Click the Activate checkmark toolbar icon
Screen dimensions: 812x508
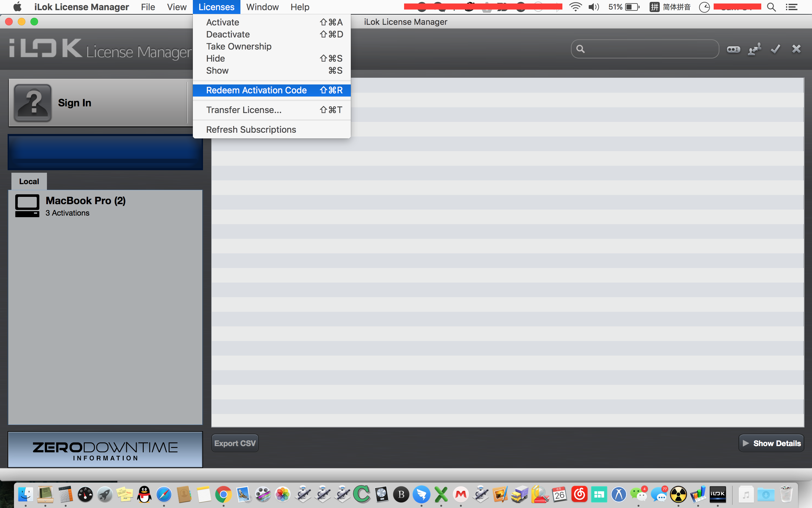pyautogui.click(x=776, y=50)
